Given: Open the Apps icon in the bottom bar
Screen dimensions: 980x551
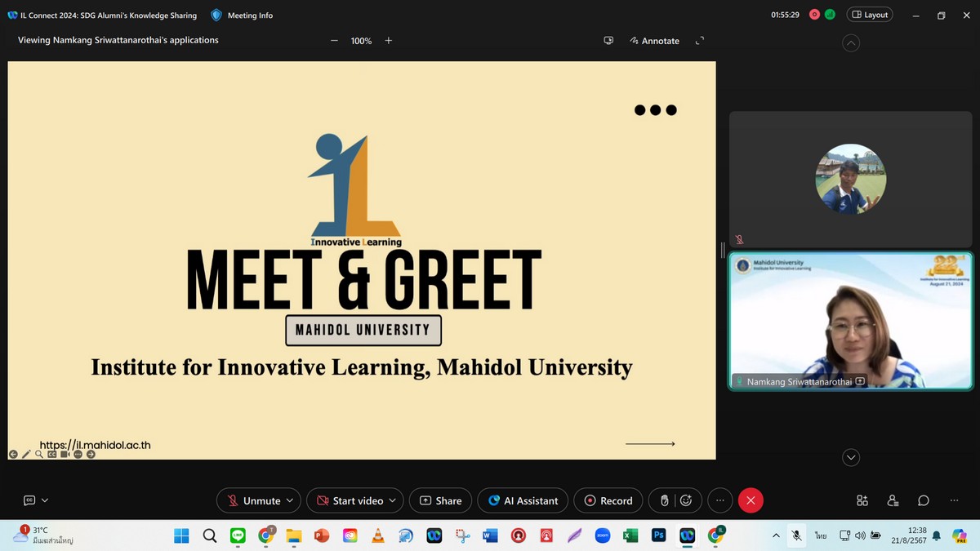Looking at the screenshot, I should [862, 500].
